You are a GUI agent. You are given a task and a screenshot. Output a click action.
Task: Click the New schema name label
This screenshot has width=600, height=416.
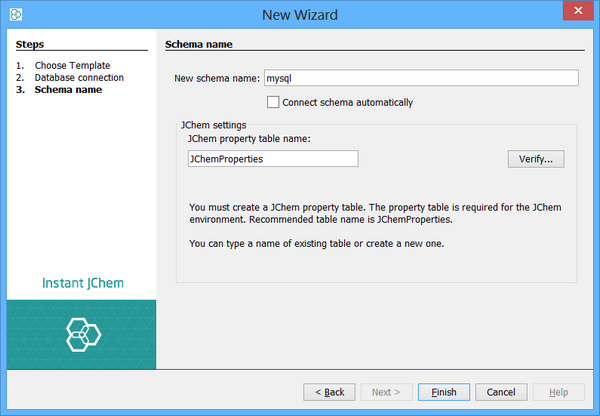click(x=217, y=78)
